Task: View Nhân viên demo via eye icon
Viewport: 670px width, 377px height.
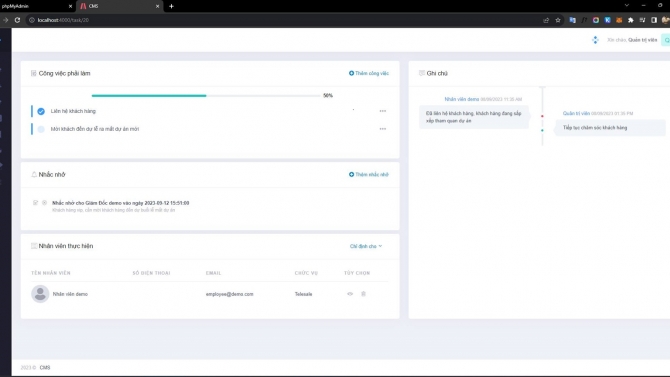Action: click(350, 294)
